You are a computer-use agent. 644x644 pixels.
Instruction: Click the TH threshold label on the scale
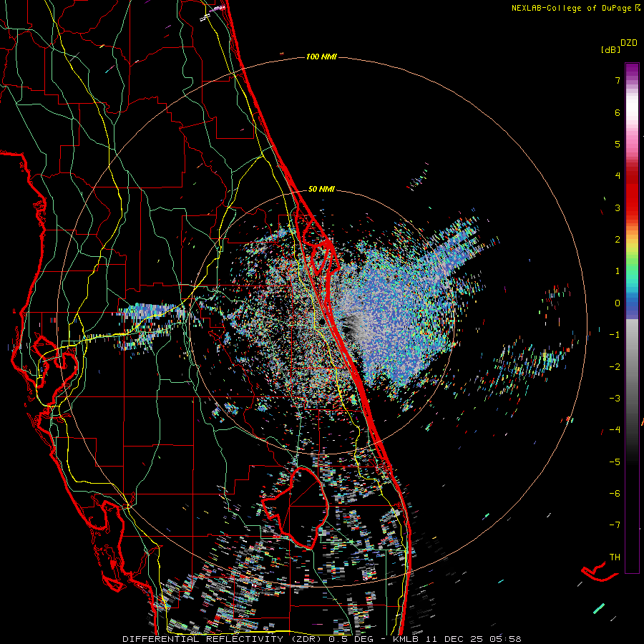615,557
